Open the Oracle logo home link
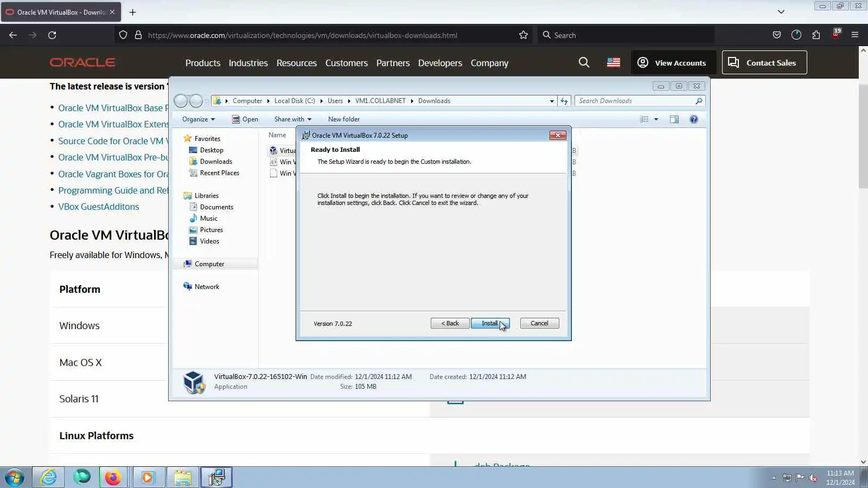 point(82,62)
